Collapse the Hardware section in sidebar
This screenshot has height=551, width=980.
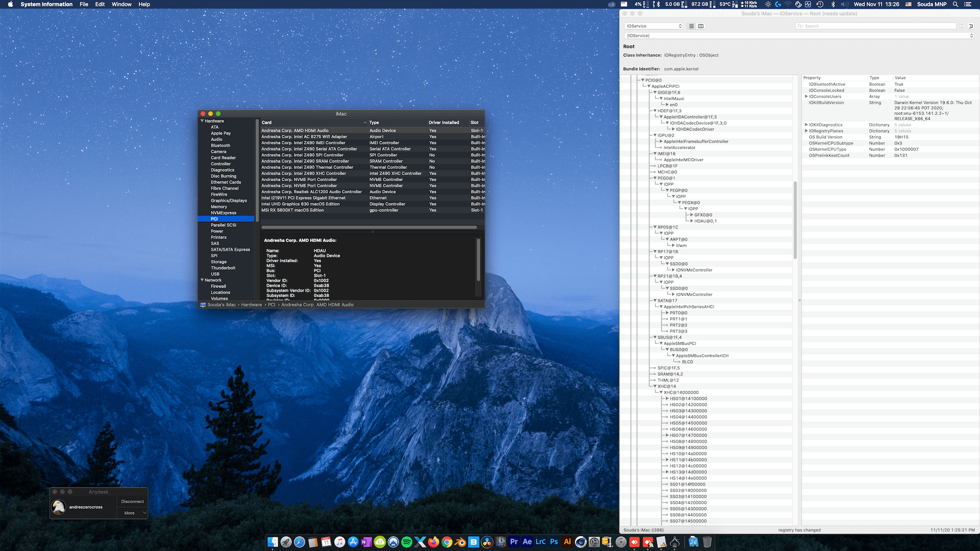tap(203, 121)
